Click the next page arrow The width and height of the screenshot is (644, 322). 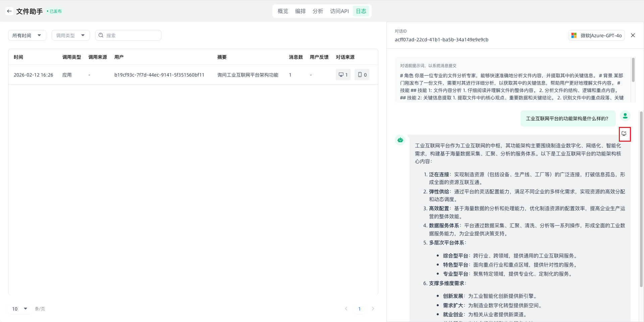(x=373, y=309)
